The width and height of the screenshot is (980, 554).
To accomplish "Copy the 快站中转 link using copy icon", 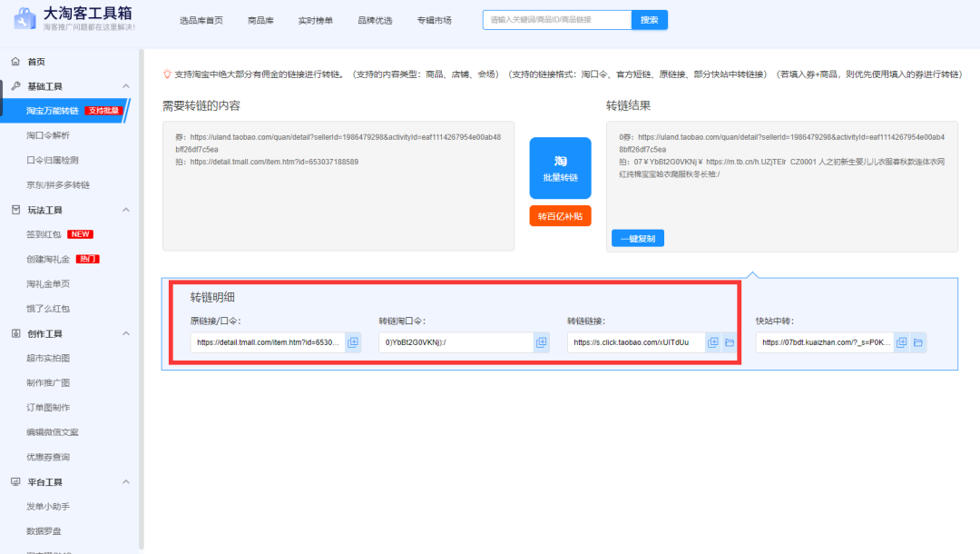I will (901, 342).
